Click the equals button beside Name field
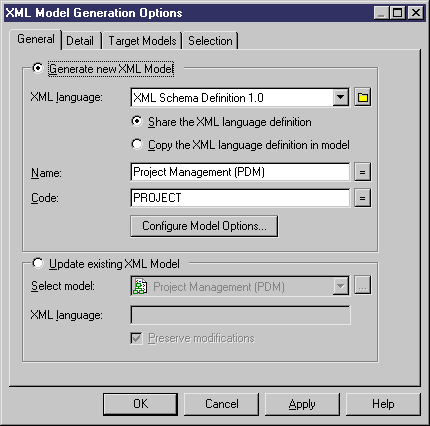This screenshot has width=430, height=426. pyautogui.click(x=363, y=172)
